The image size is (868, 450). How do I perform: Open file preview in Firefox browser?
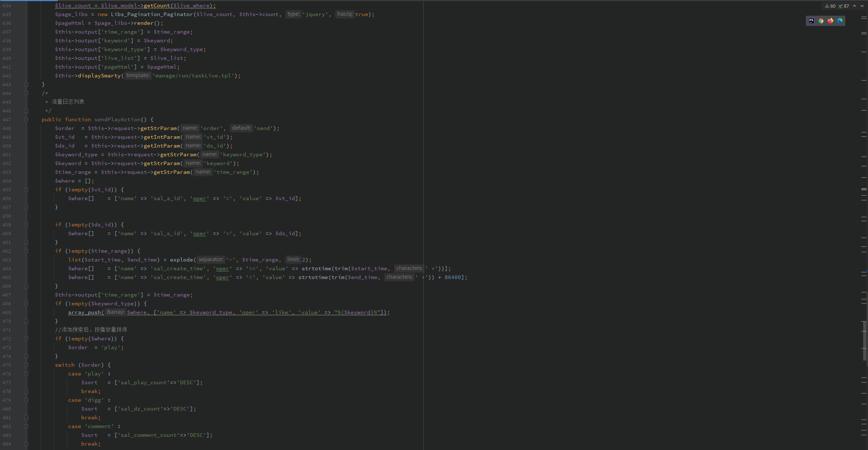[830, 21]
